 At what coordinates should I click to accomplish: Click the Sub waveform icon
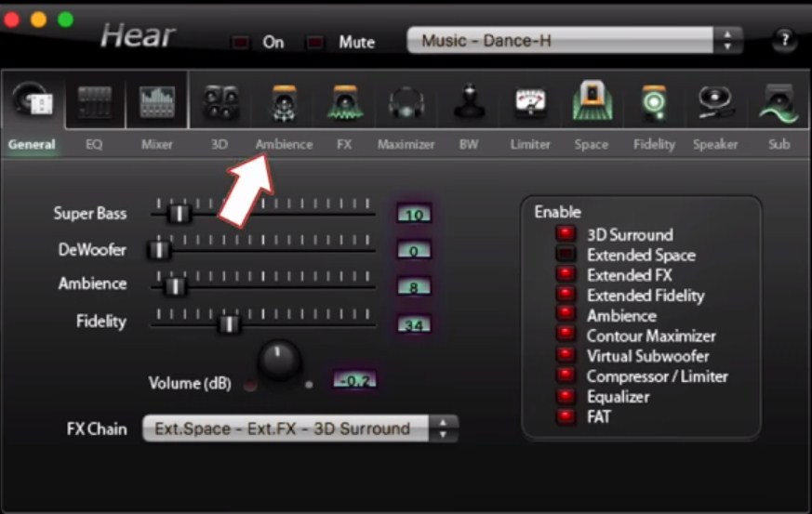point(779,104)
